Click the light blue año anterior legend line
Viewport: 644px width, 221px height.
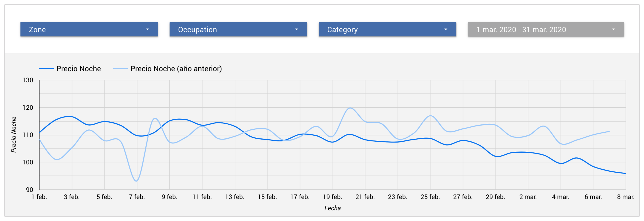tap(120, 69)
